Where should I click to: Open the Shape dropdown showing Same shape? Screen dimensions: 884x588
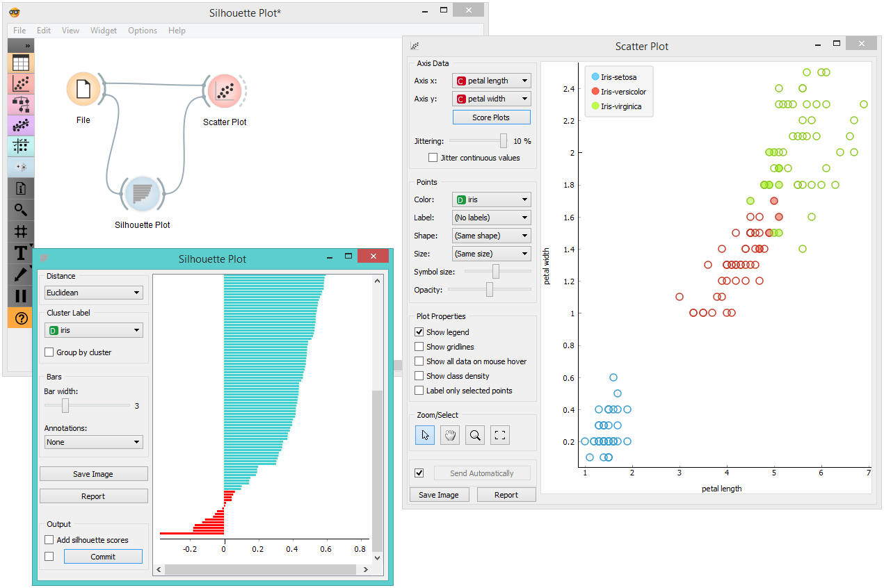pyautogui.click(x=491, y=236)
